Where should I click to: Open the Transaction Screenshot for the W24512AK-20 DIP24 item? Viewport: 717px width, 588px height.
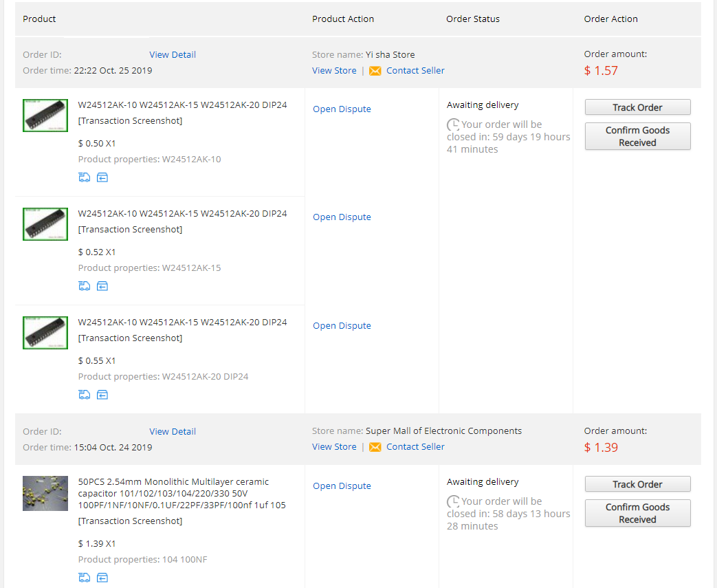coord(131,338)
